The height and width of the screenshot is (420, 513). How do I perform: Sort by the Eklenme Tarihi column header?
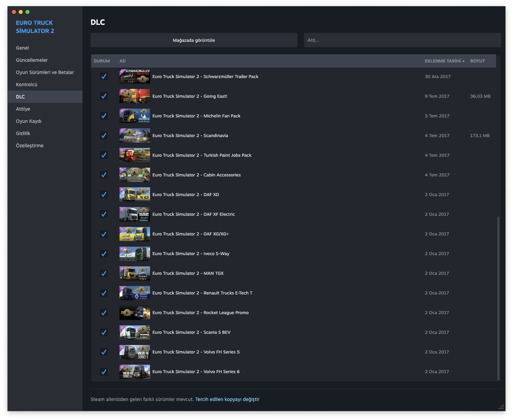coord(444,61)
